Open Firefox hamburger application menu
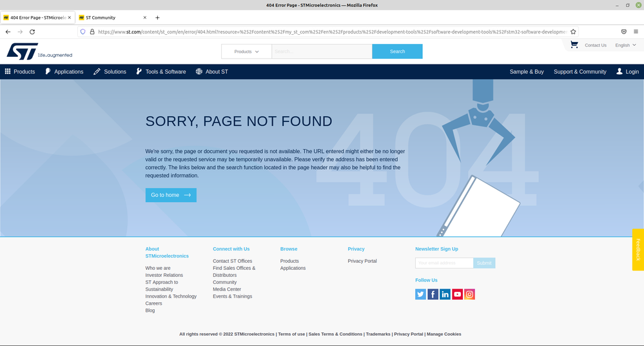Image resolution: width=644 pixels, height=346 pixels. click(x=636, y=32)
